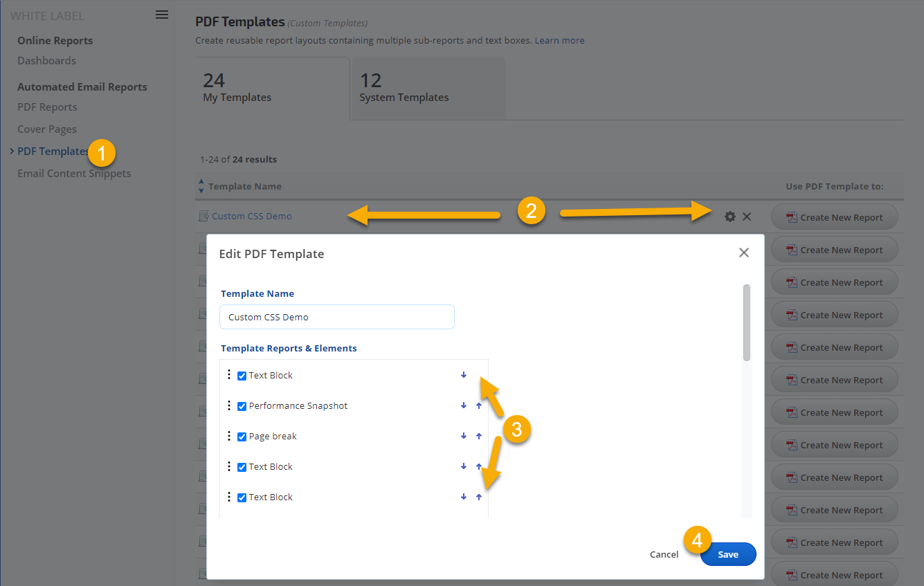Click the gear icon for Custom CSS Demo
924x586 pixels.
pos(730,217)
